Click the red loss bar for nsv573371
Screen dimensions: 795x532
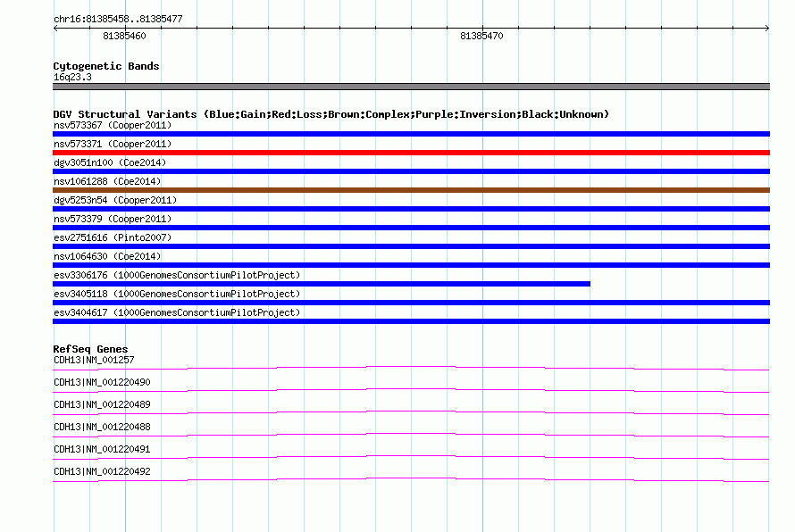point(411,153)
